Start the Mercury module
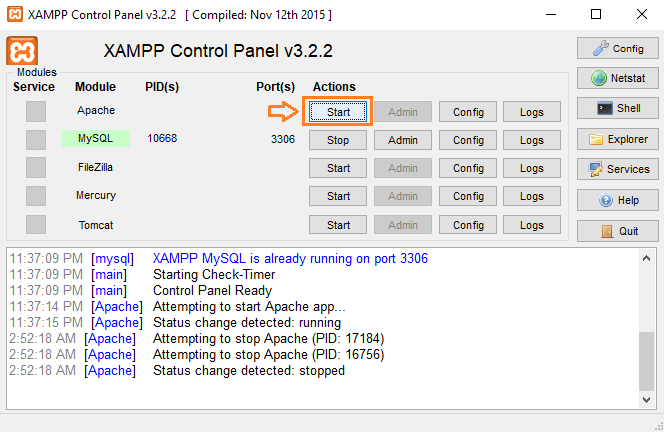This screenshot has height=432, width=664. coord(338,196)
